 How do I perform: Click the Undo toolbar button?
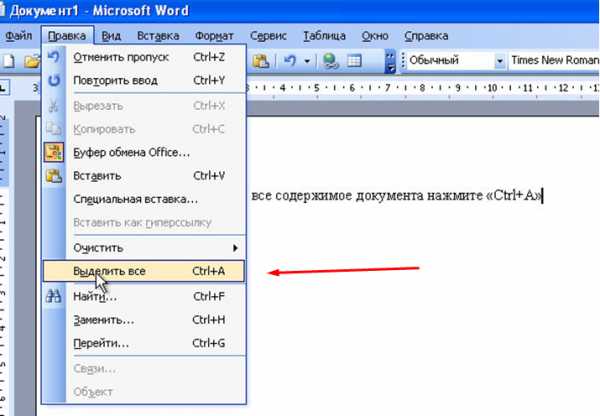(290, 60)
